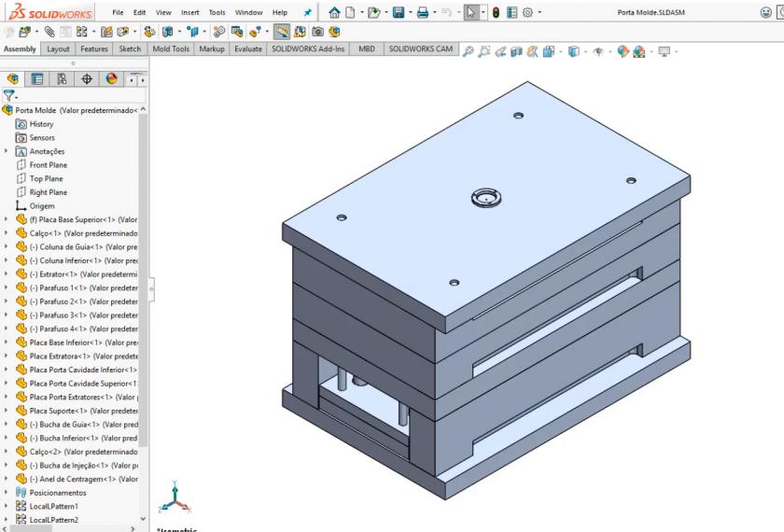Click the Rebuild traffic light icon

coord(496,12)
